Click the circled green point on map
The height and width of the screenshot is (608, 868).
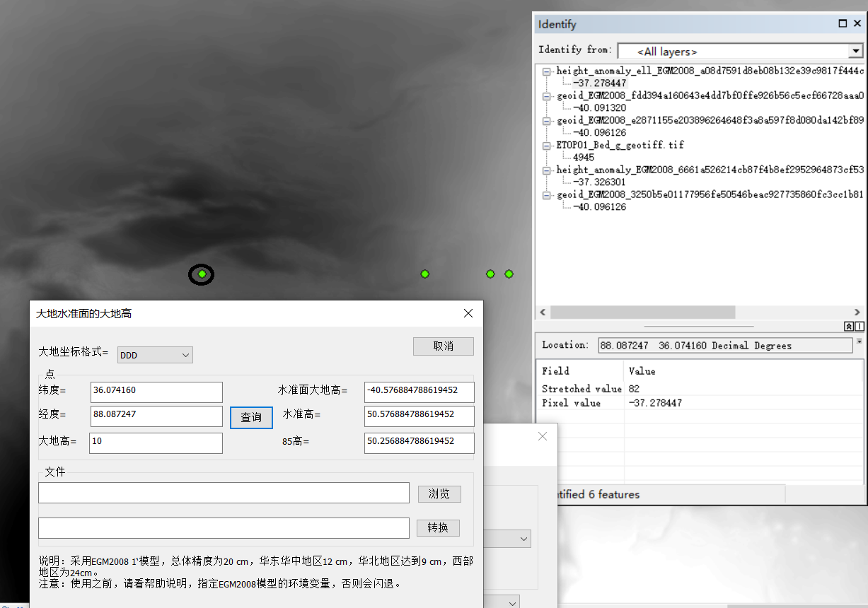pos(202,274)
